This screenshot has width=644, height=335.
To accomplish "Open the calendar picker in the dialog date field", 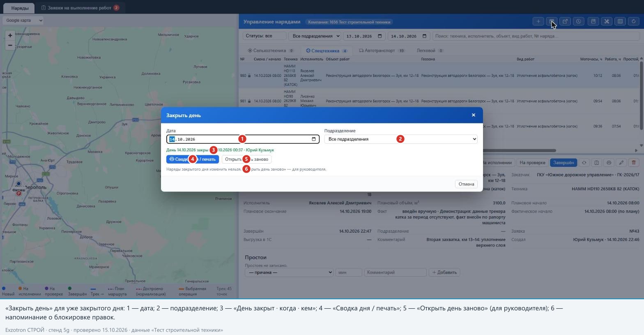I will pos(314,139).
